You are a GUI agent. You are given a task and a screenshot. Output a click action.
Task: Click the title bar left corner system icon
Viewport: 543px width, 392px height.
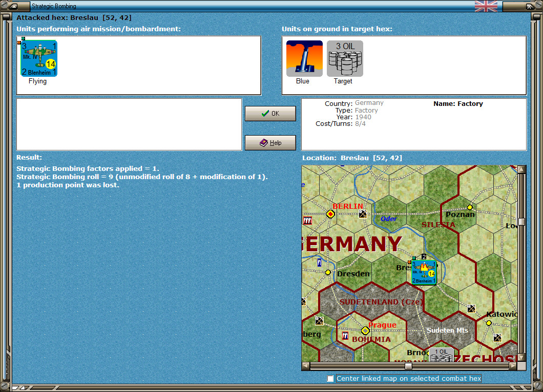pyautogui.click(x=14, y=6)
